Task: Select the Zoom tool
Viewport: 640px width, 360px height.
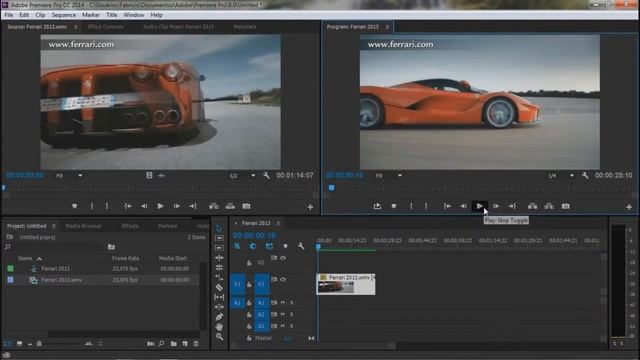Action: click(219, 337)
